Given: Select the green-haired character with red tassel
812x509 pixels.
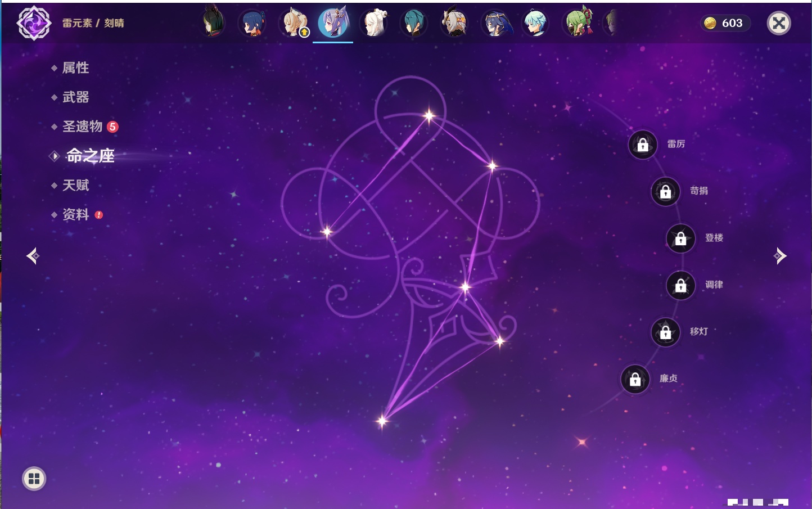Looking at the screenshot, I should (579, 23).
